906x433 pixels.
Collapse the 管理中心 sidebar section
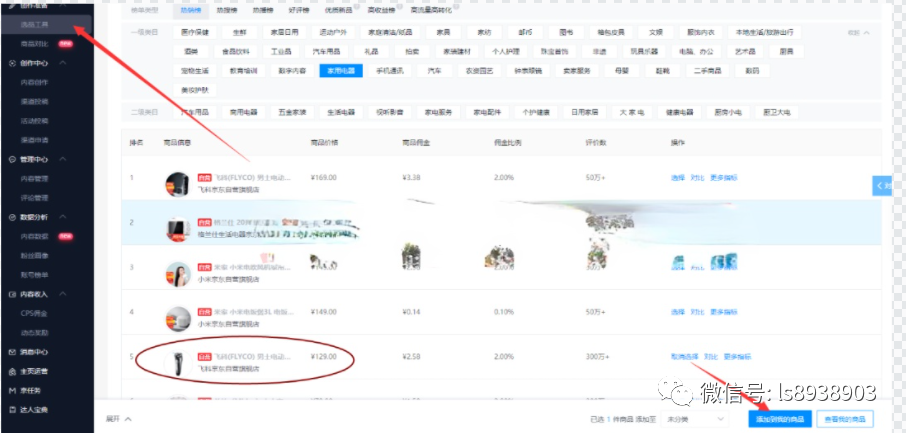tap(64, 159)
